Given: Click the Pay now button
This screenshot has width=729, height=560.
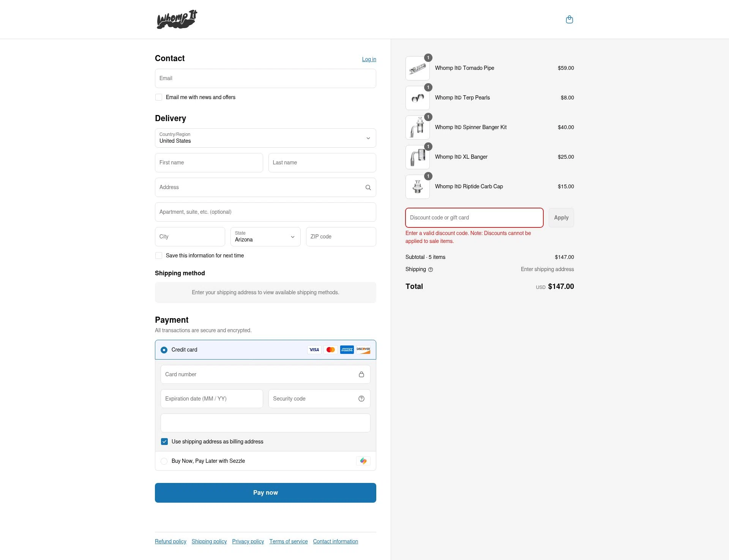Looking at the screenshot, I should pos(265,493).
